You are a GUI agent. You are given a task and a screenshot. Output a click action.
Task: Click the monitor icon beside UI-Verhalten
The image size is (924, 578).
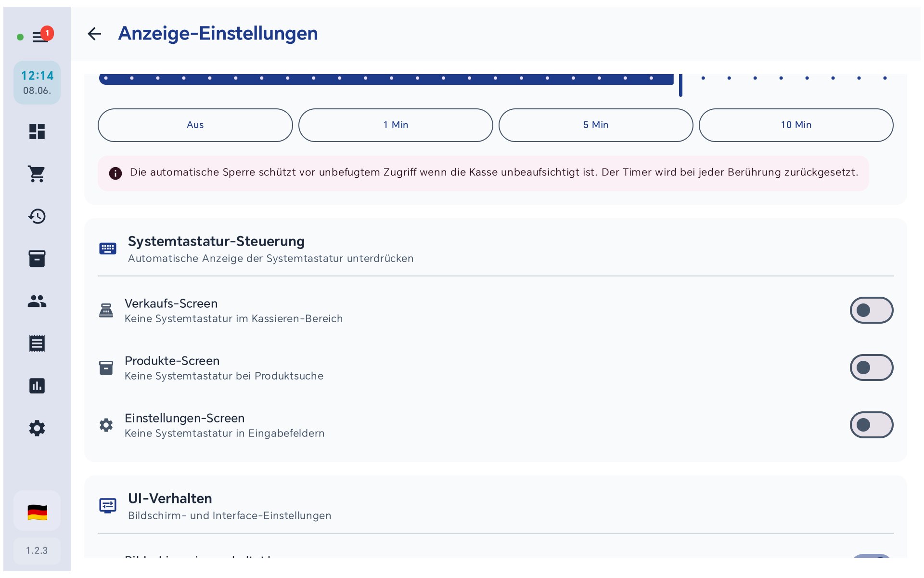tap(108, 506)
